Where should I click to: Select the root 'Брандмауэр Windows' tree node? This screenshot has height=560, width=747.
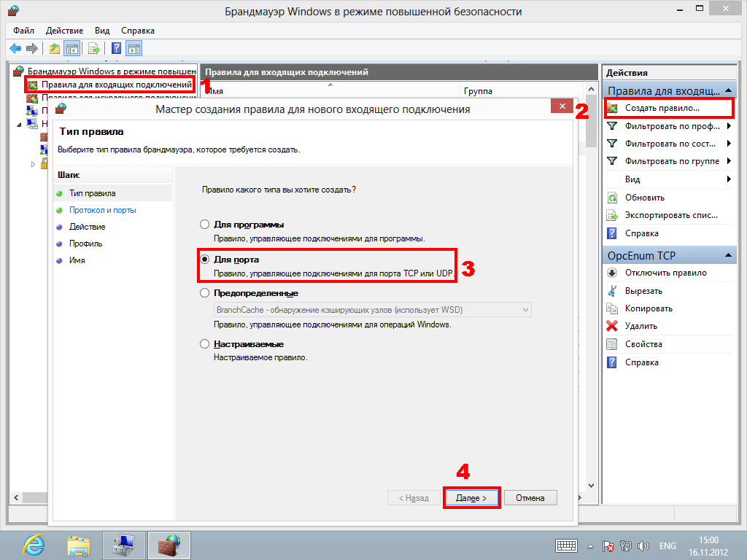coord(112,71)
